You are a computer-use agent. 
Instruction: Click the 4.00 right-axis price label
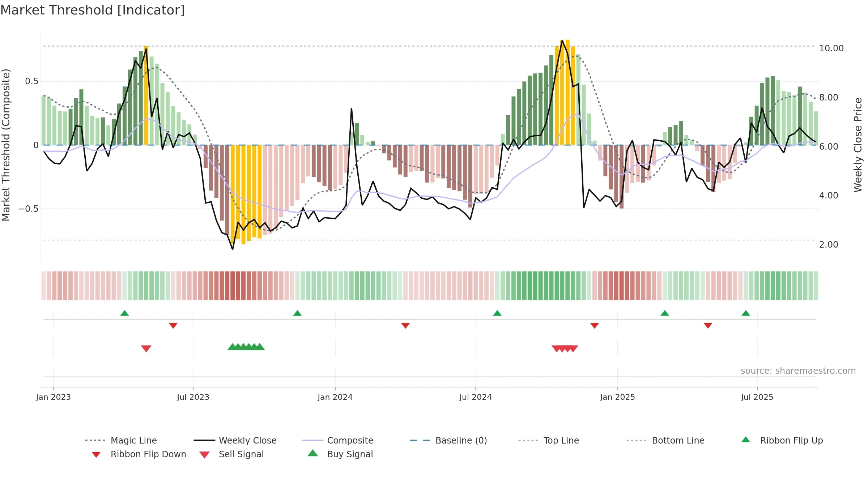click(x=829, y=195)
